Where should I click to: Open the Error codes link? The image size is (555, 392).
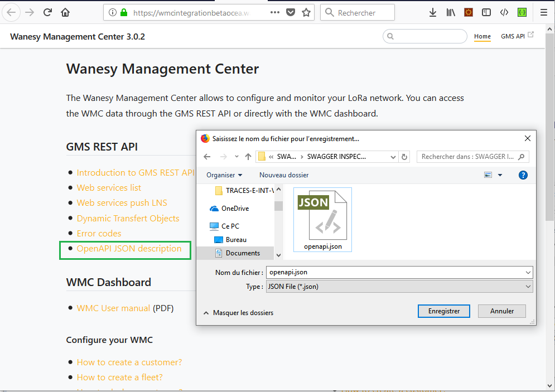click(99, 234)
